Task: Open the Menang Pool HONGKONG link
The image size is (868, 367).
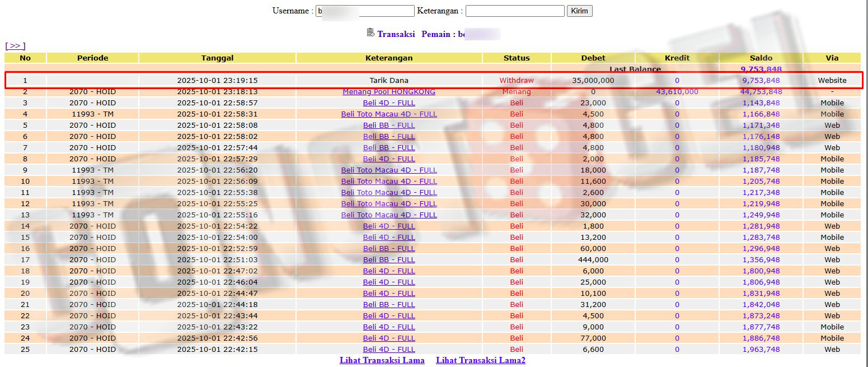Action: coord(389,91)
